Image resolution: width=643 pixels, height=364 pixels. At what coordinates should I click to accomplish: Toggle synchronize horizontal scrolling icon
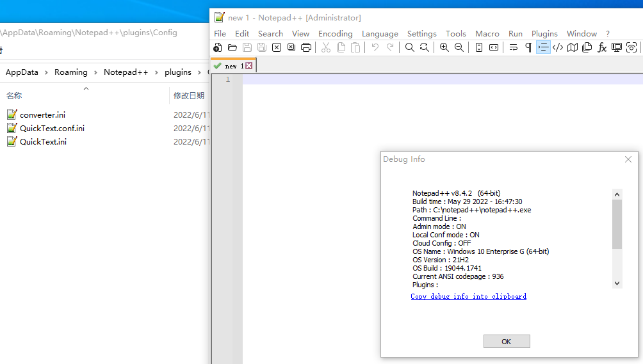[x=494, y=47]
